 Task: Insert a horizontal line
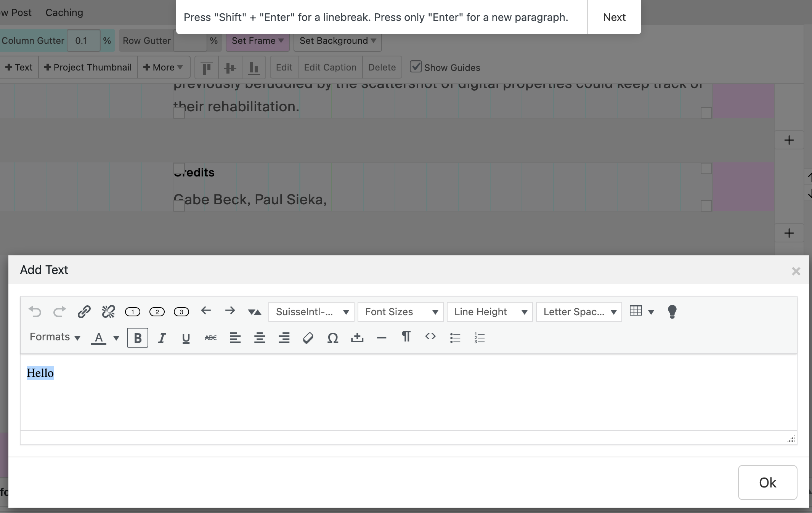(x=381, y=338)
